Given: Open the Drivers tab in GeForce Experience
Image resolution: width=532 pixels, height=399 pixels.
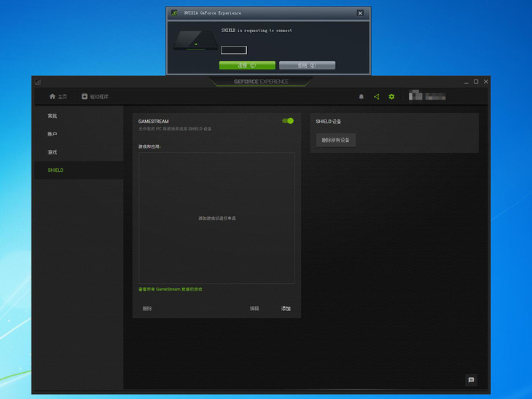Looking at the screenshot, I should (x=95, y=97).
